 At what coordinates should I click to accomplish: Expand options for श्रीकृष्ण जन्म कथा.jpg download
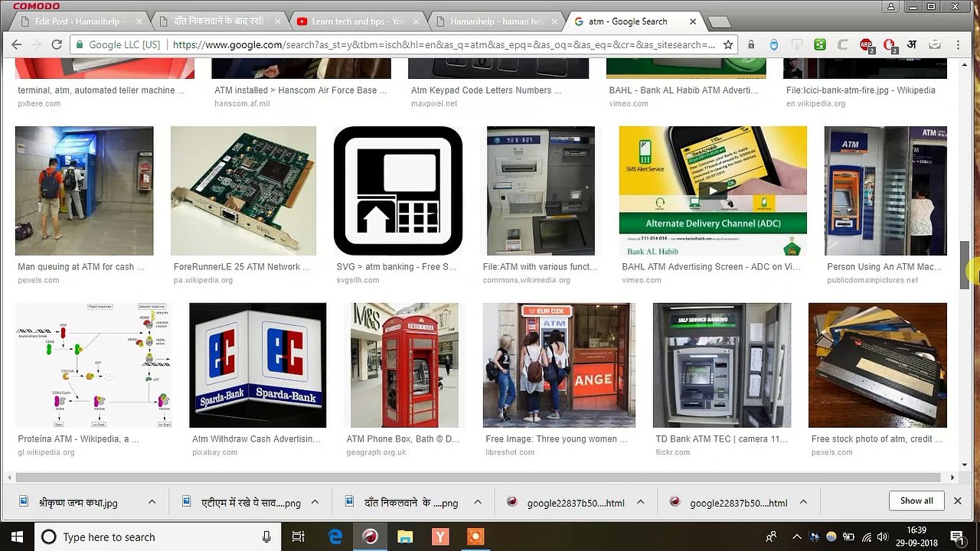152,502
